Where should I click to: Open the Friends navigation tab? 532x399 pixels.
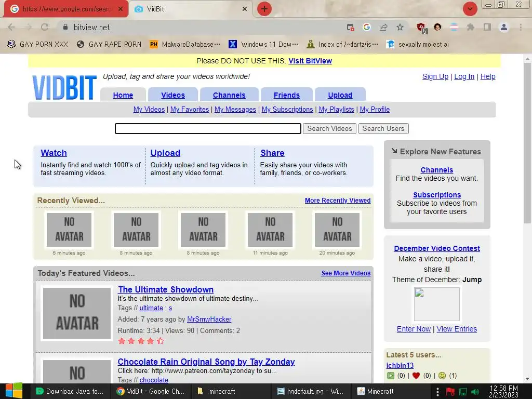pos(287,96)
